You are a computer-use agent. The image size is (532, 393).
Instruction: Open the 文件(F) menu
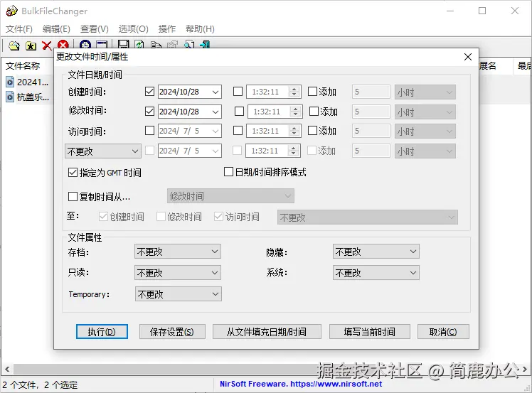pyautogui.click(x=19, y=29)
